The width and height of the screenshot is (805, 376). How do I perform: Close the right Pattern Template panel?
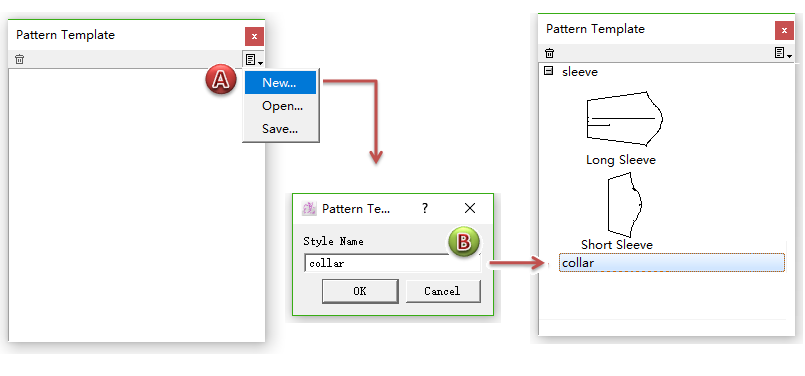[784, 31]
